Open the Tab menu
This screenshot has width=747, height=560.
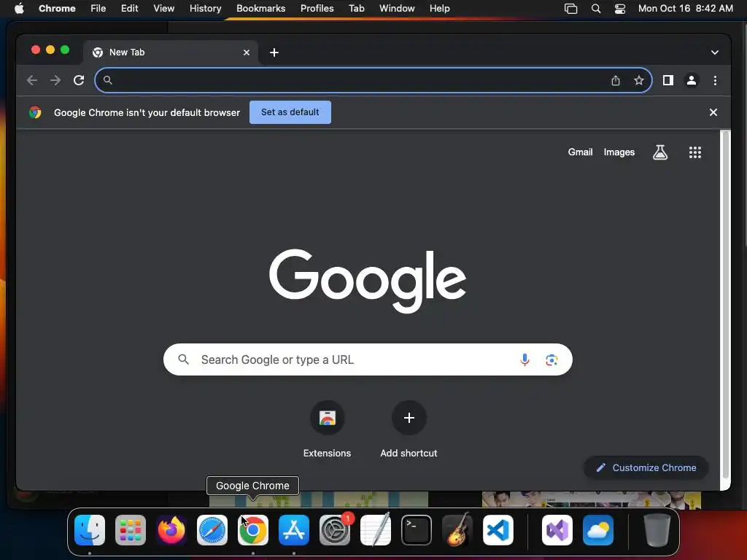point(356,9)
